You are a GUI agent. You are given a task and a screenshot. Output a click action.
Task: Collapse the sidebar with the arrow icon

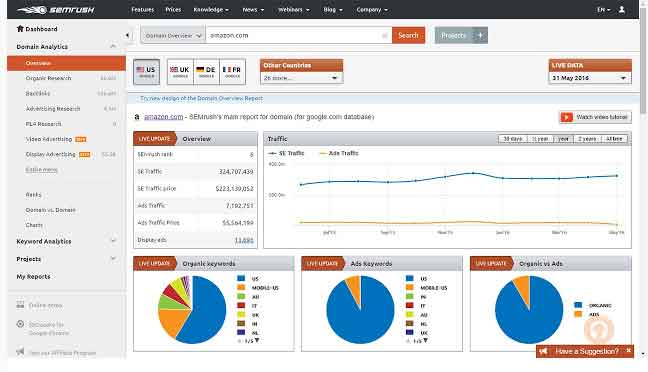(127, 35)
